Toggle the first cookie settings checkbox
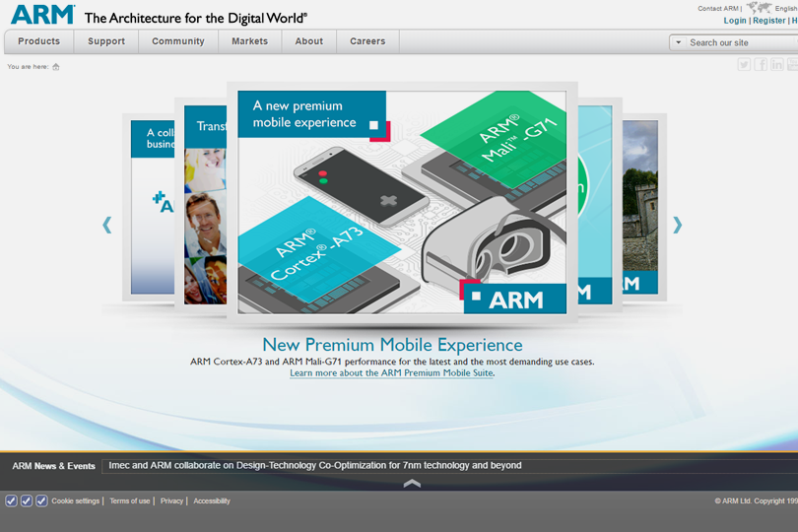 point(11,500)
